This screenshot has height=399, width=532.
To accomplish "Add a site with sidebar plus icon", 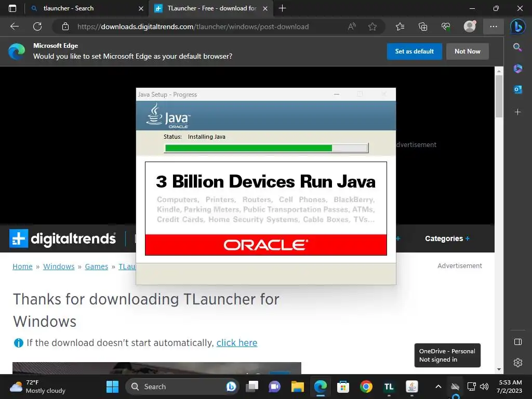I will (x=517, y=112).
